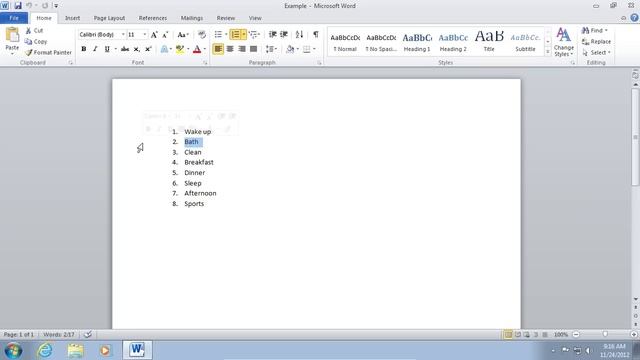Switch to the Page Layout tab
640x360 pixels.
[x=109, y=18]
